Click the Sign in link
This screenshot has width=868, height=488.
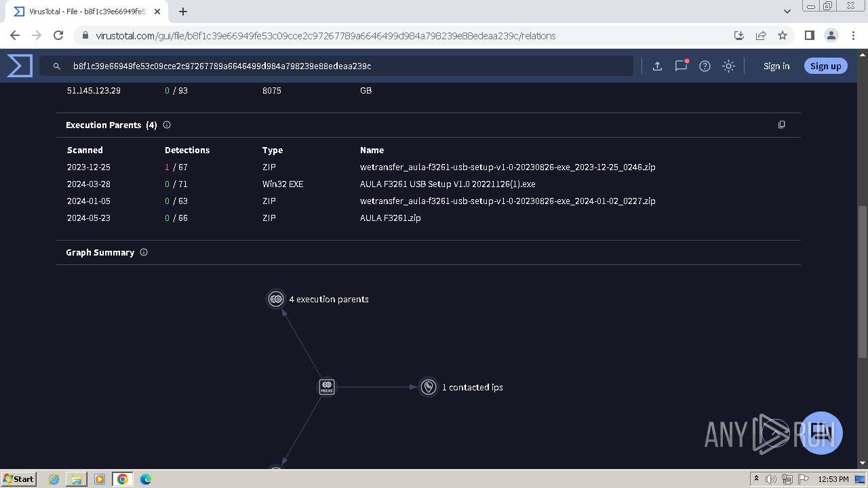pyautogui.click(x=776, y=66)
